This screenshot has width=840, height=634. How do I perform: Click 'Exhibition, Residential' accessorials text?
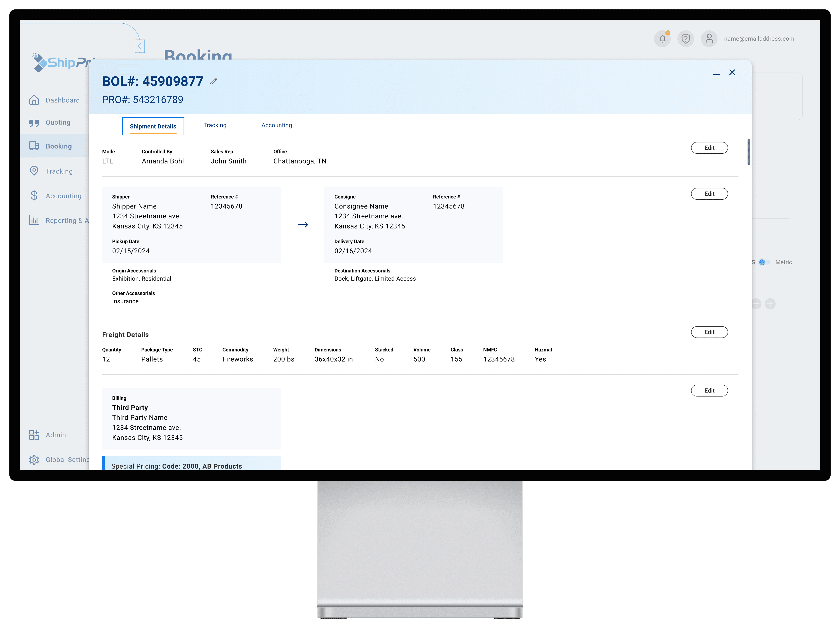(141, 279)
